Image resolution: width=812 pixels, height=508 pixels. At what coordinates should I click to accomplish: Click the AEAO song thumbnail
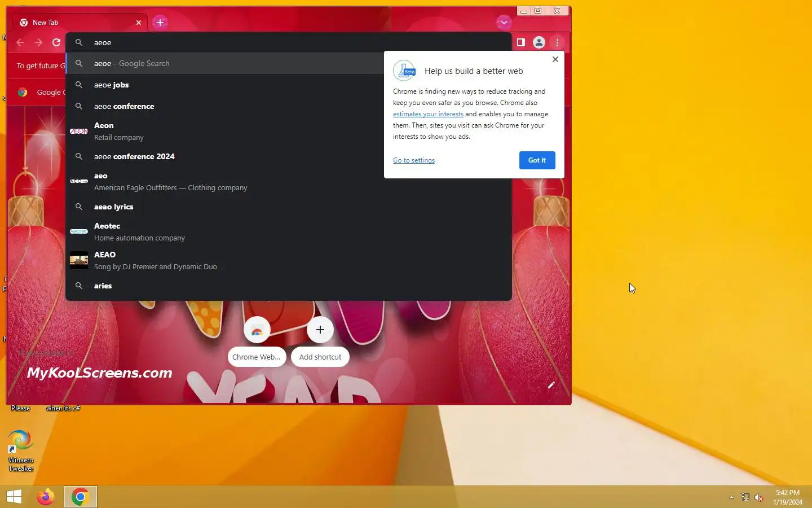[x=79, y=260]
